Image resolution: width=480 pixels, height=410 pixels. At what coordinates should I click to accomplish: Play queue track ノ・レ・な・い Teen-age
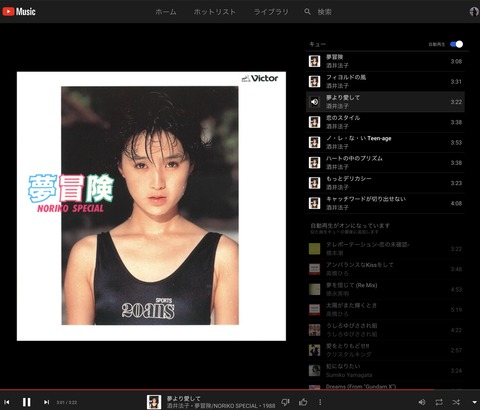pyautogui.click(x=385, y=142)
